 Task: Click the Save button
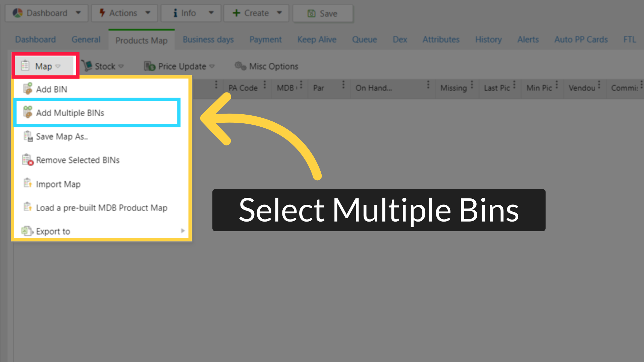point(323,13)
